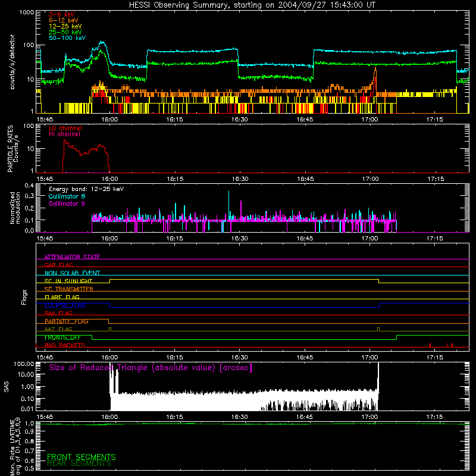Click the 'SC_IN_SUNLIGHT' flag label
476x476 pixels.
[x=68, y=281]
